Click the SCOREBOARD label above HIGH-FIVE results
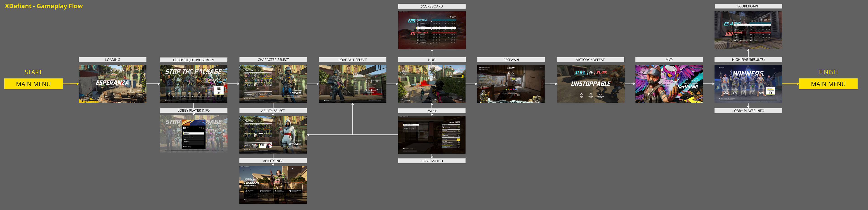 pyautogui.click(x=748, y=6)
